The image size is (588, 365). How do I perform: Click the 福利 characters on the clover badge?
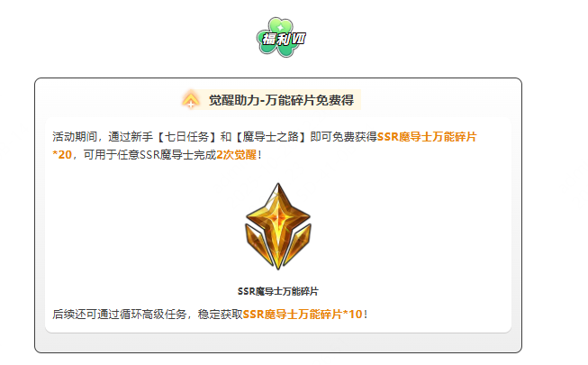276,39
